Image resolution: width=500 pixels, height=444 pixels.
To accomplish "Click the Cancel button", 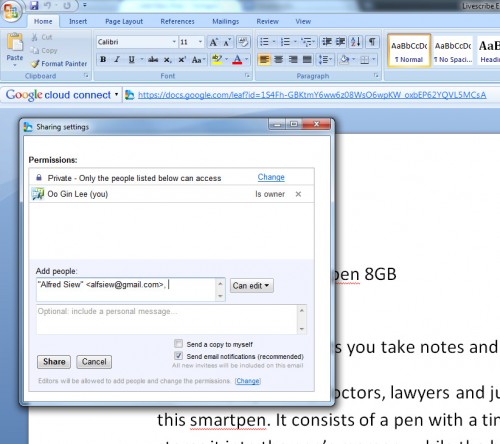I will [x=94, y=362].
